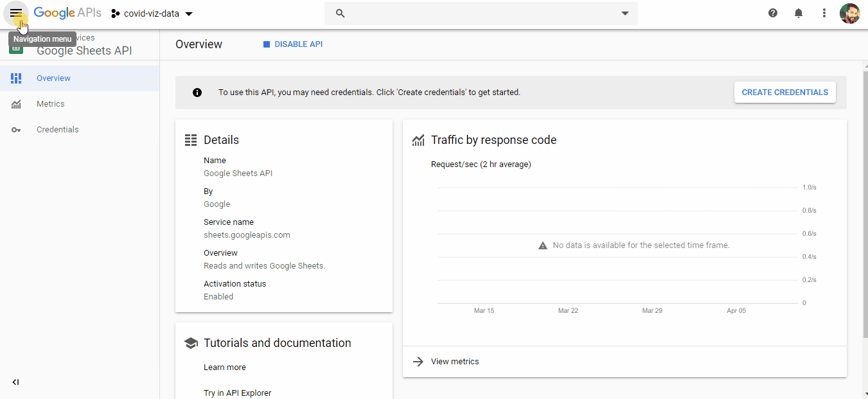Click the 'Reads and writes Google Sheets.' text
The width and height of the screenshot is (868, 399).
tap(265, 266)
